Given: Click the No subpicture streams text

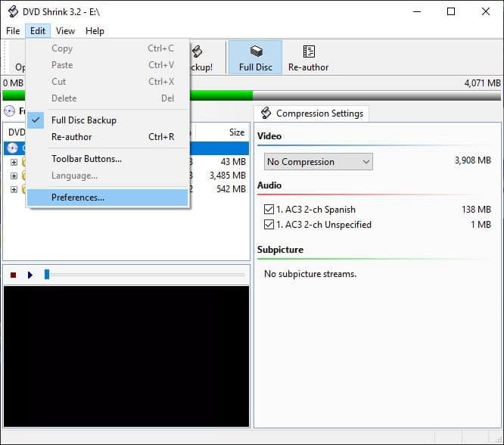Looking at the screenshot, I should [x=310, y=274].
